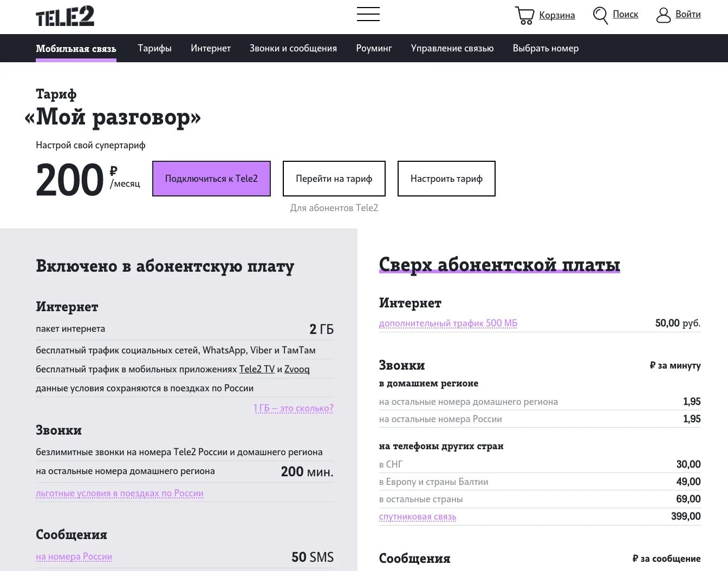Image resolution: width=728 pixels, height=571 pixels.
Task: Open the Интернет menu item
Action: (211, 48)
